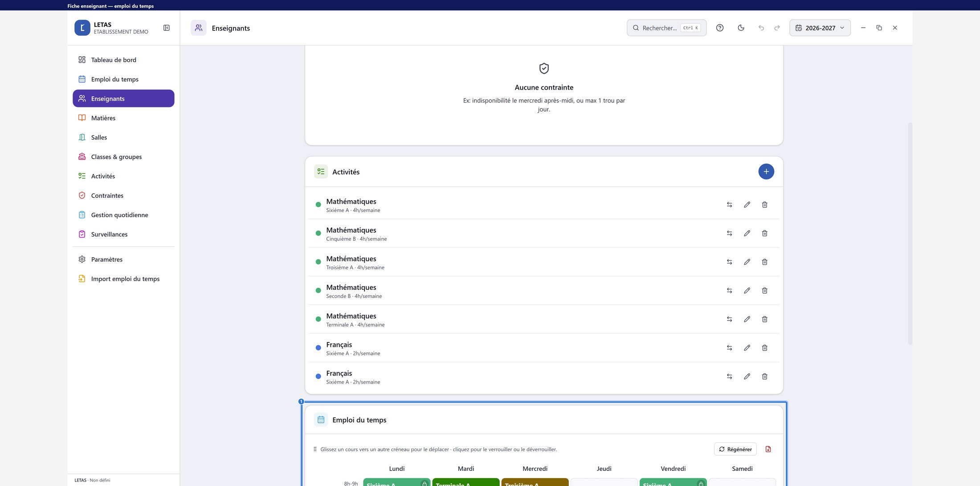Click the redo arrow
Image resolution: width=980 pixels, height=486 pixels.
(777, 28)
